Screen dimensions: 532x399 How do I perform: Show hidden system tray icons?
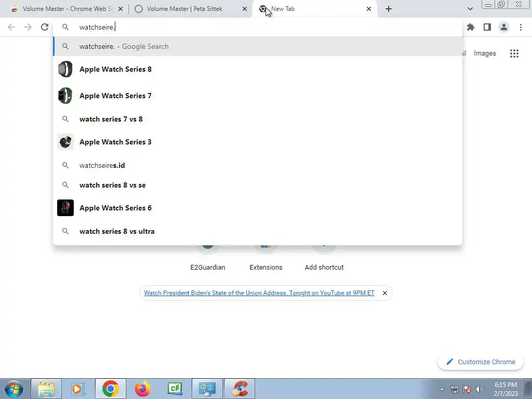(x=442, y=389)
